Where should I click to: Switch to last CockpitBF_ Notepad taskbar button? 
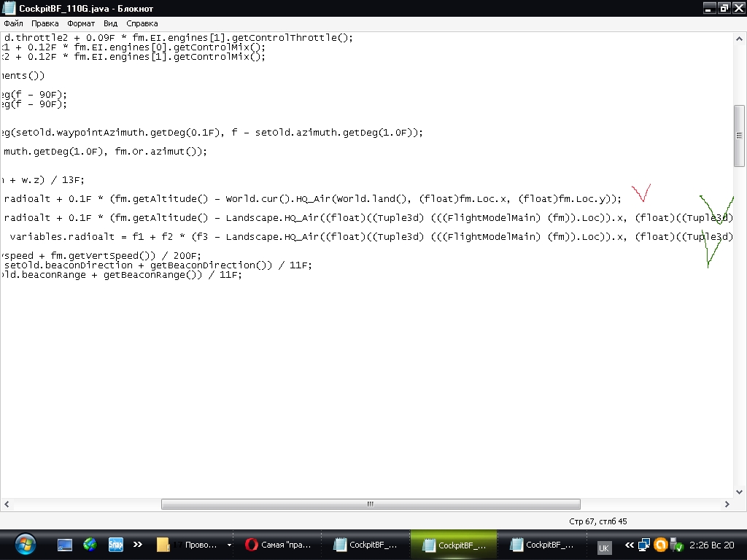[x=542, y=545]
